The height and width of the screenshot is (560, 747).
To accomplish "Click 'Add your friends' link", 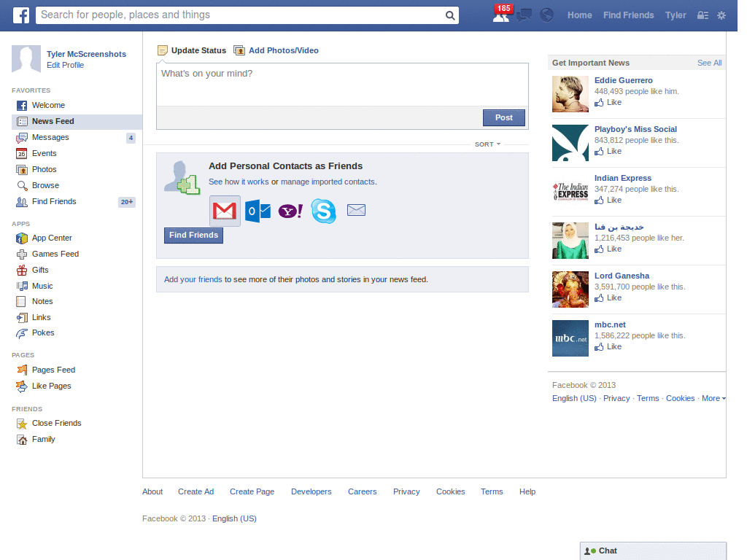I will 193,279.
